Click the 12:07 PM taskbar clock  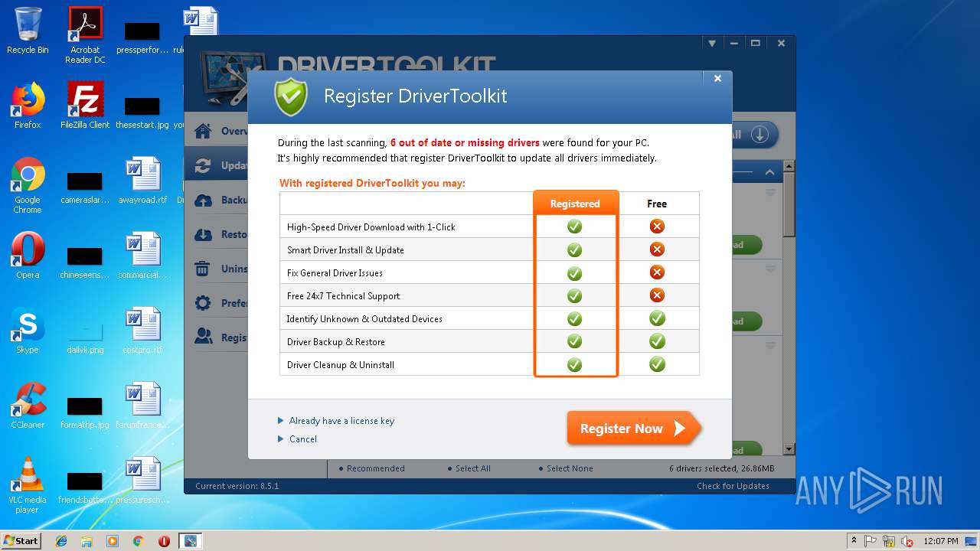pos(940,541)
